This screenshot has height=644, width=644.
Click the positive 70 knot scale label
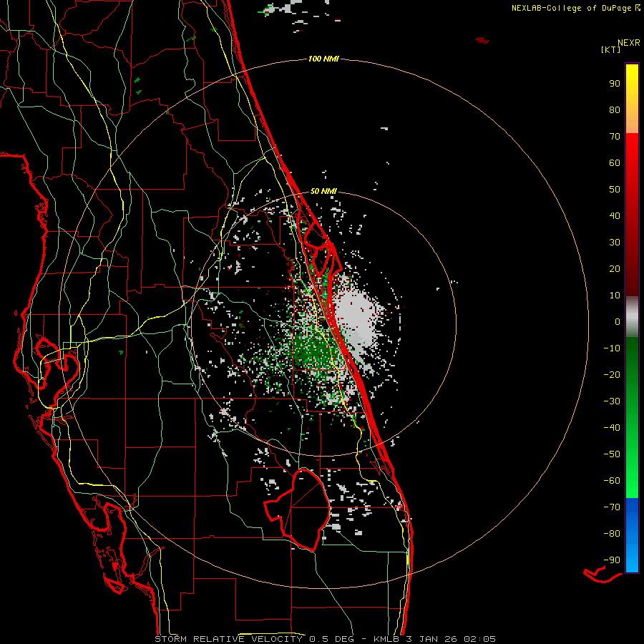coord(615,137)
